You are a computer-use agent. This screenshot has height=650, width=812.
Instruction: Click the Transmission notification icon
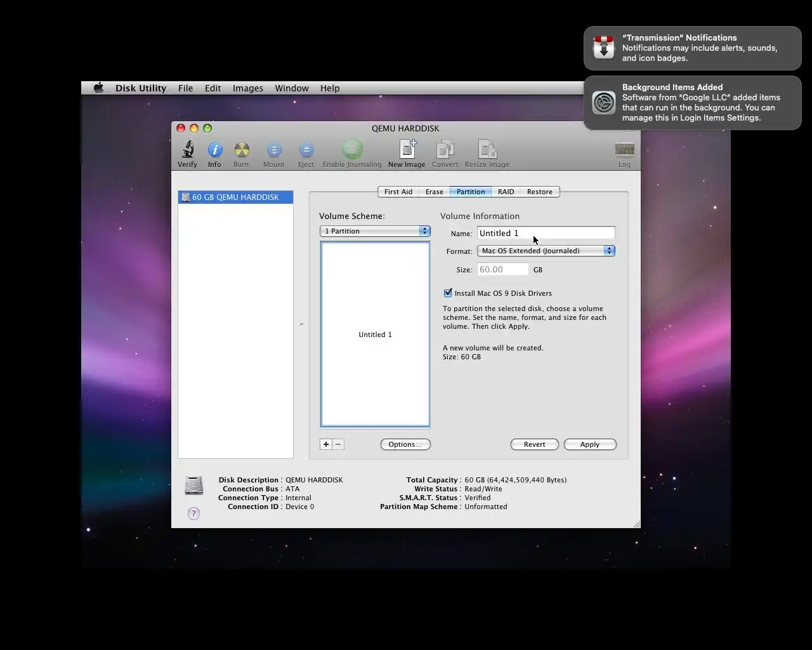(604, 48)
